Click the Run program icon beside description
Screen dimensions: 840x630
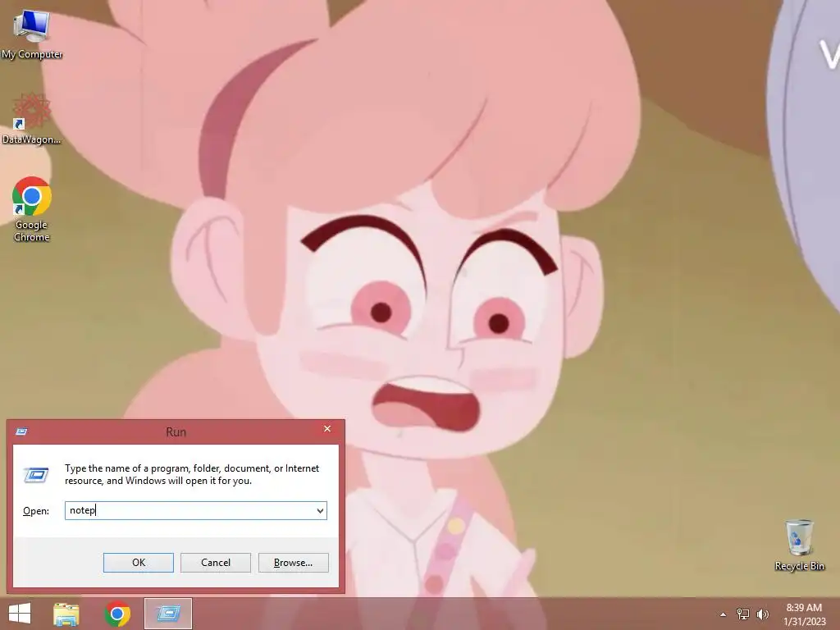coord(36,475)
